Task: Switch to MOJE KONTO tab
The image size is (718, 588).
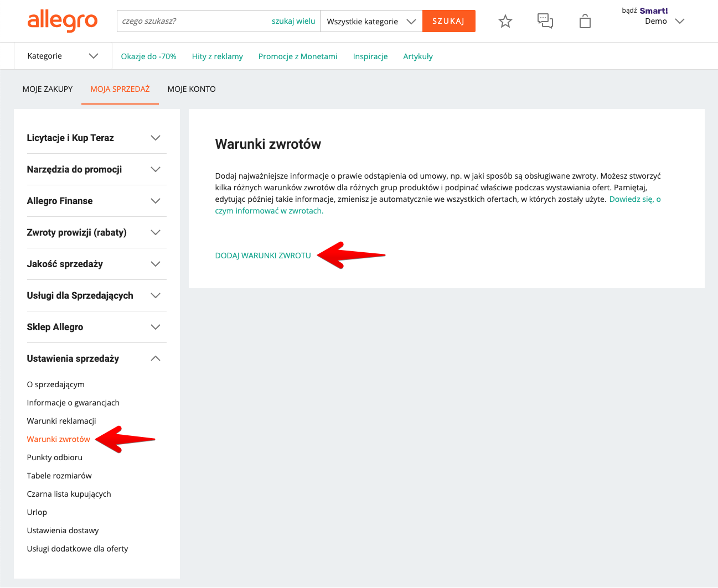Action: (192, 89)
